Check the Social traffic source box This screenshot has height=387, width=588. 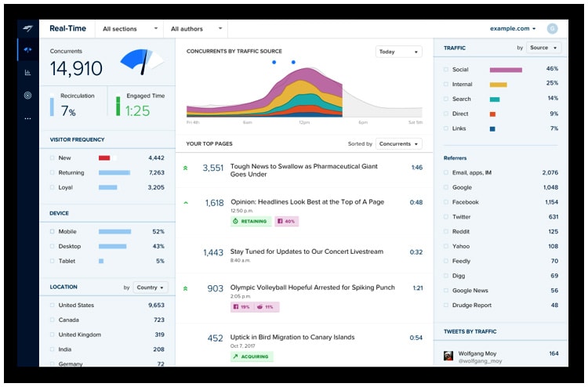tap(446, 70)
